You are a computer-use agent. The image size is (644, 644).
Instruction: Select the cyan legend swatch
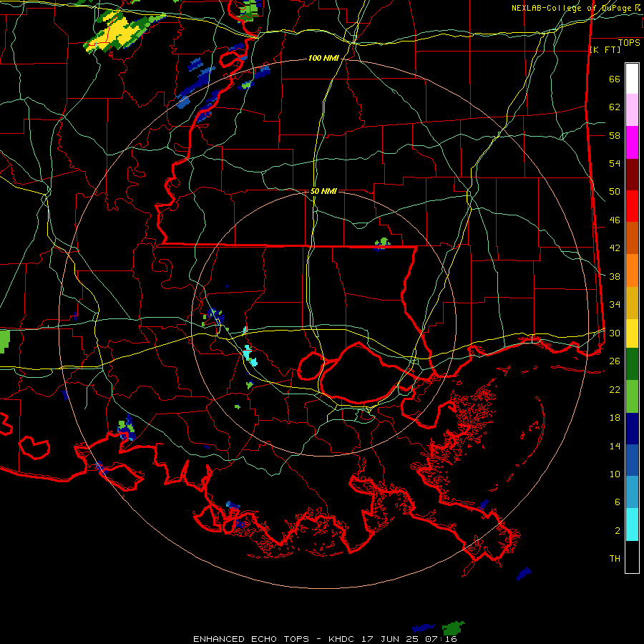tap(632, 525)
